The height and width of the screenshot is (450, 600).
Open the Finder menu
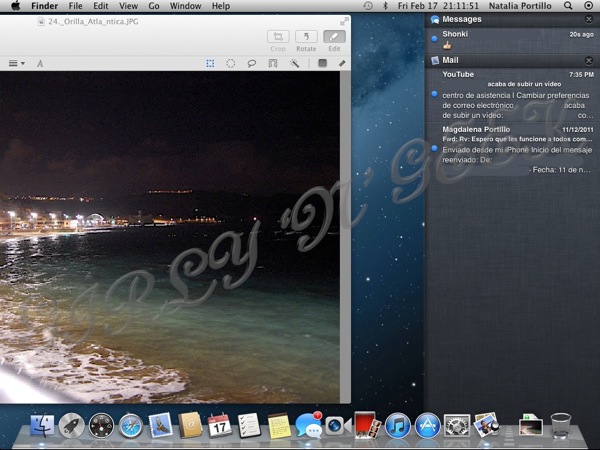(x=44, y=6)
